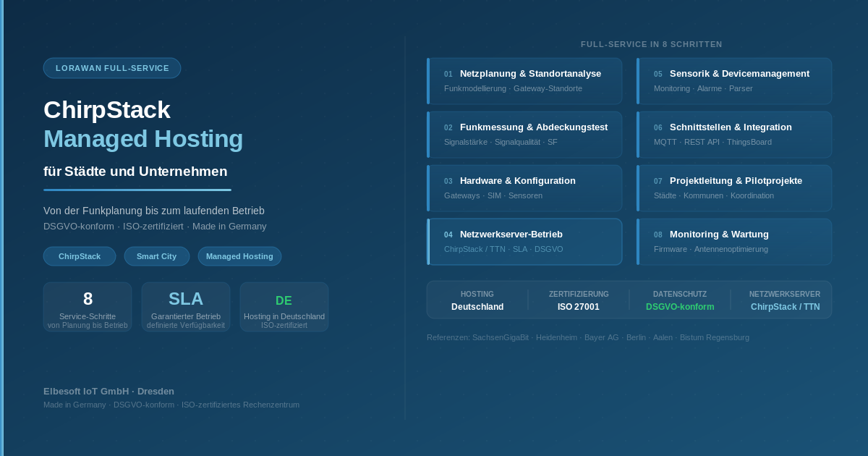This screenshot has width=868, height=456.
Task: Open the DE Hosting in Deutschland card
Action: (284, 307)
